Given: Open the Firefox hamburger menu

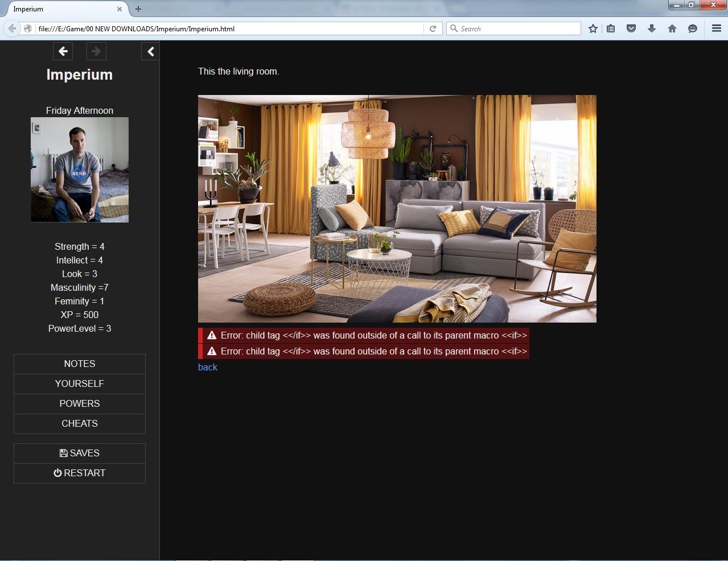Looking at the screenshot, I should [x=717, y=28].
